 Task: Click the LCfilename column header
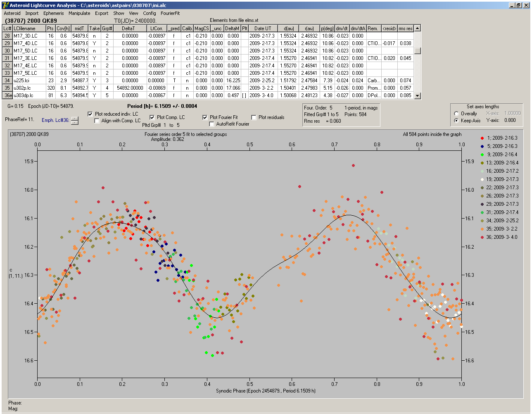[x=29, y=29]
